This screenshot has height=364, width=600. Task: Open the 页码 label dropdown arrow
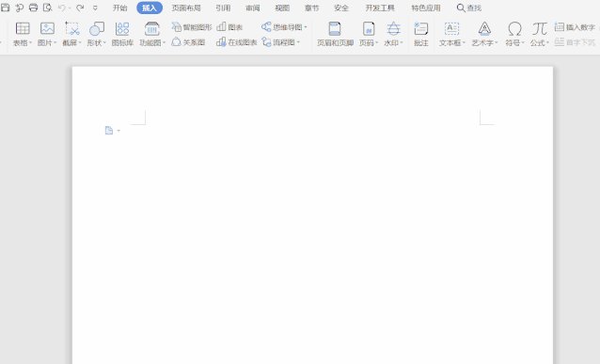[376, 43]
